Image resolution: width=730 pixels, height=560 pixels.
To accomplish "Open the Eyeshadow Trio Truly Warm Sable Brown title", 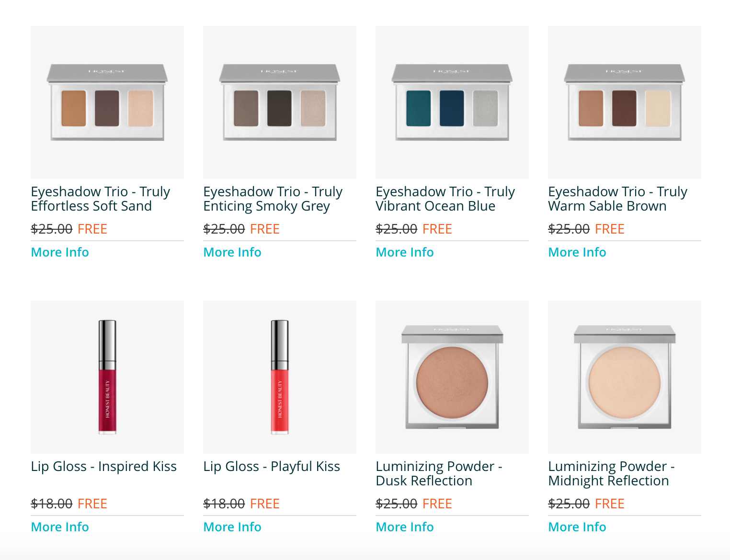I will [x=617, y=199].
